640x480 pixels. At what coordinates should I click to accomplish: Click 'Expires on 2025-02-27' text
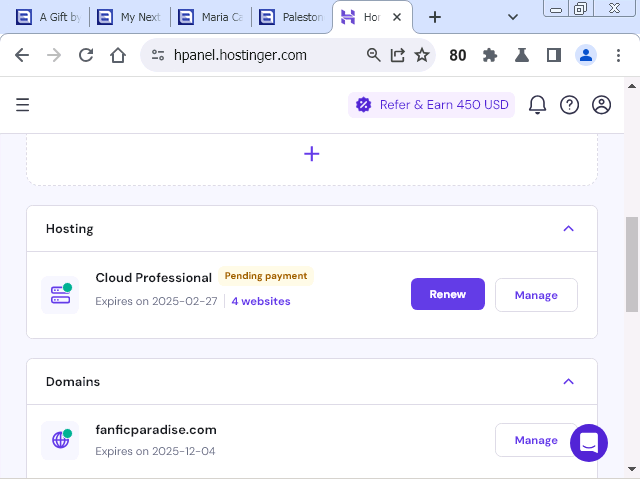pos(156,301)
